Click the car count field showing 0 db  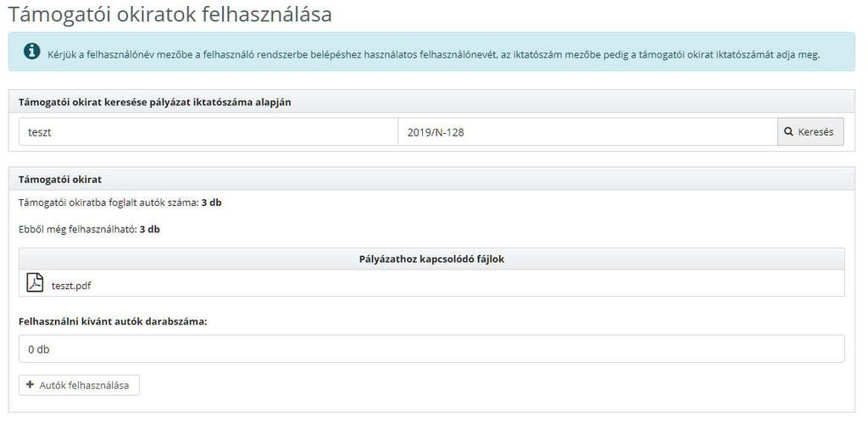coord(431,348)
